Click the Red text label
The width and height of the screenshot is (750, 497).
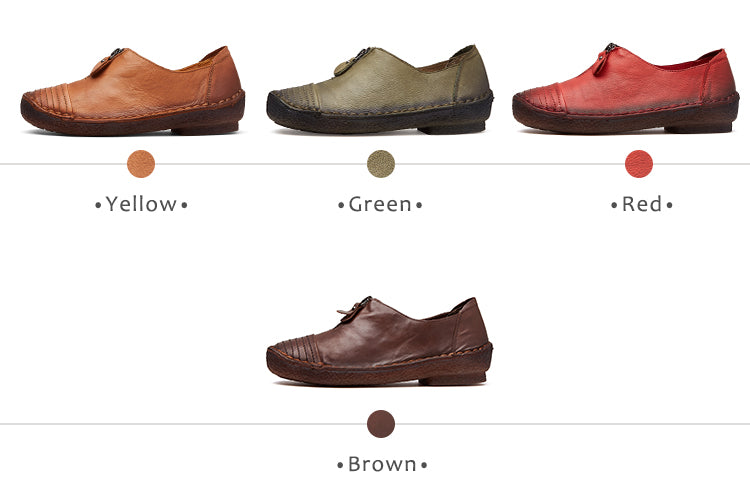pyautogui.click(x=642, y=205)
